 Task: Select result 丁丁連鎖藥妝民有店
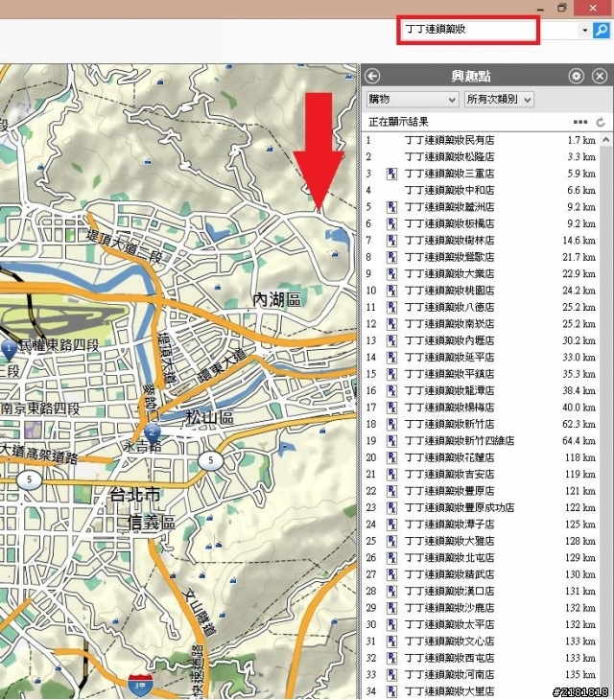pos(480,140)
